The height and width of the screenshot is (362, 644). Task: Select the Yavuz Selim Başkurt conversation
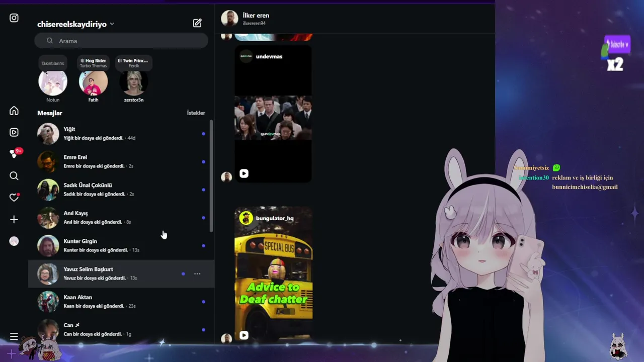pos(121,274)
